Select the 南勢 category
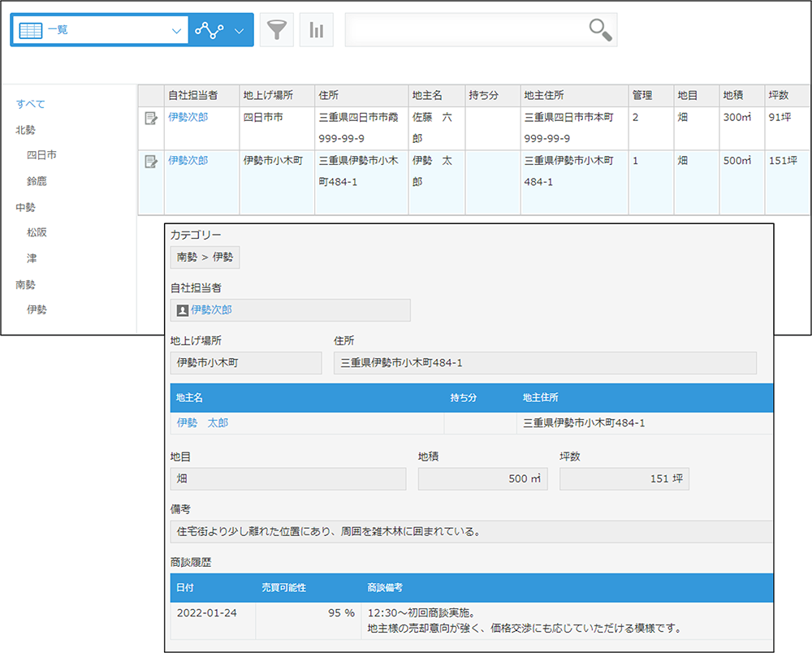 25,284
